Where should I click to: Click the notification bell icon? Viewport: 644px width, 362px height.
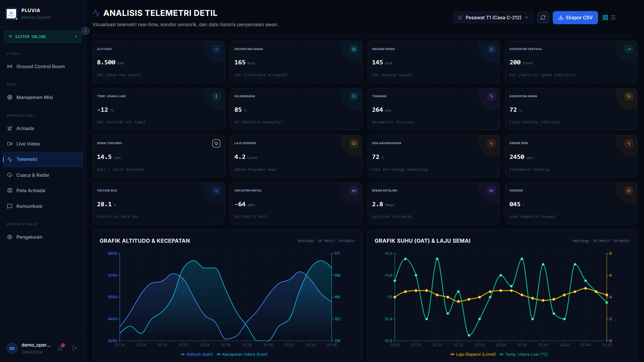click(60, 348)
